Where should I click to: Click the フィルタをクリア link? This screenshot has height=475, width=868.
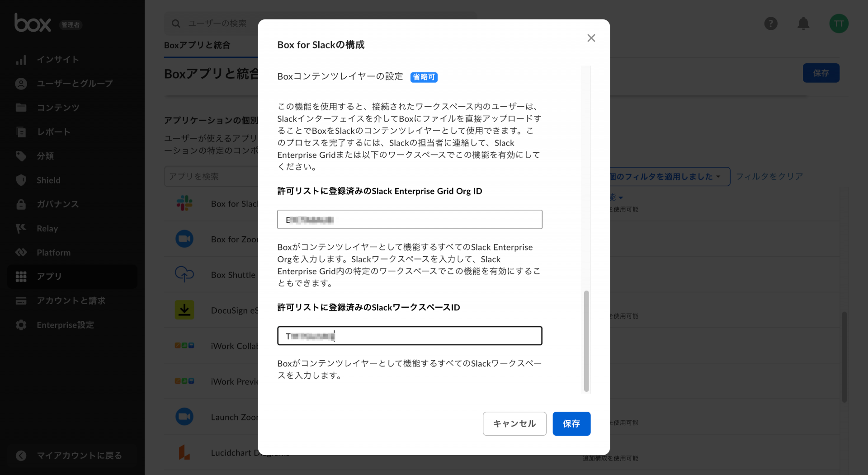pos(769,176)
